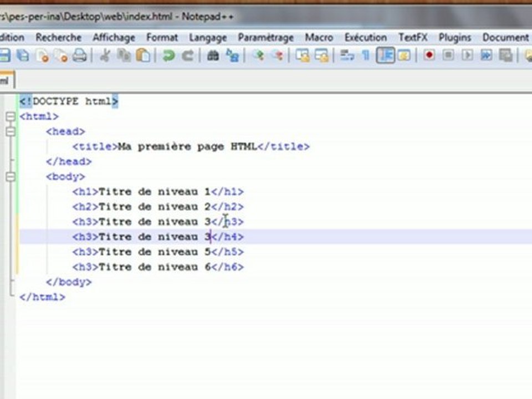The width and height of the screenshot is (532, 399).
Task: Start macro recording with red dot
Action: coord(429,55)
